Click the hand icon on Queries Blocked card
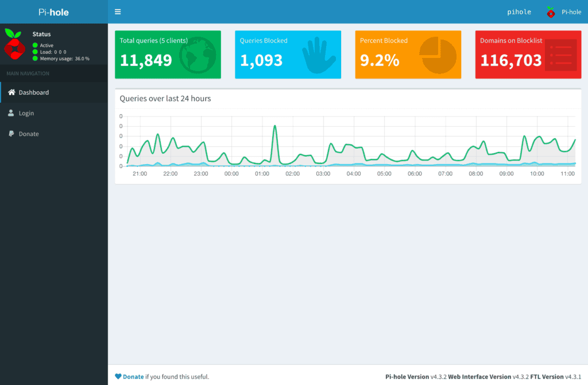This screenshot has width=588, height=385. (318, 55)
